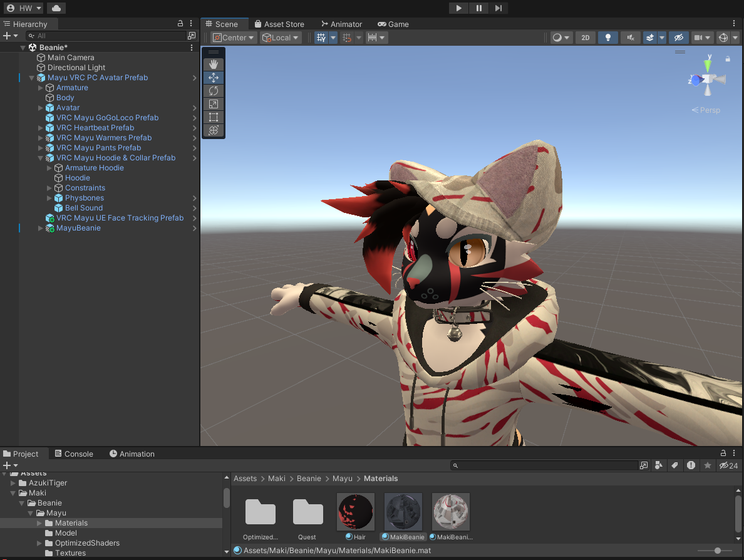Click the Play button
The height and width of the screenshot is (560, 744).
[x=458, y=8]
